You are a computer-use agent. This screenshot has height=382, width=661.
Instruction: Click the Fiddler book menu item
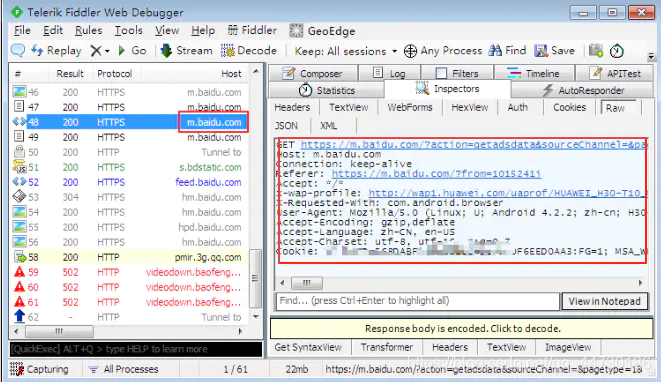(x=252, y=30)
